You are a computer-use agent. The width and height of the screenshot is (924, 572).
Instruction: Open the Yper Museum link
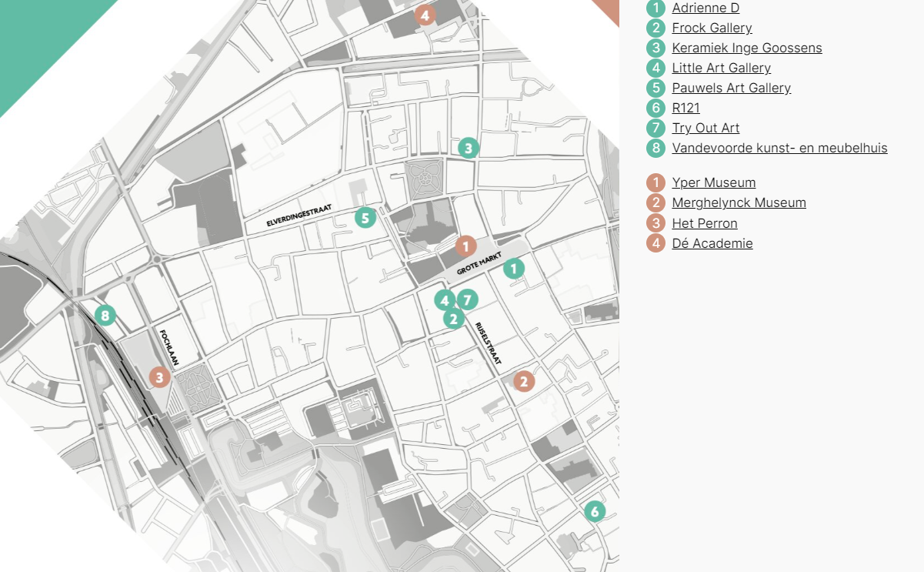point(713,182)
